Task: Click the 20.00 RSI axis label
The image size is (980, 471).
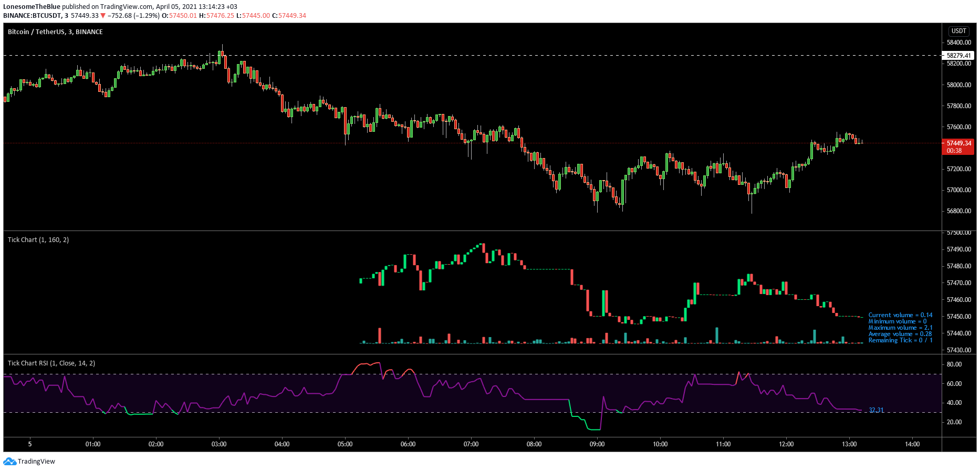Action: pyautogui.click(x=954, y=422)
